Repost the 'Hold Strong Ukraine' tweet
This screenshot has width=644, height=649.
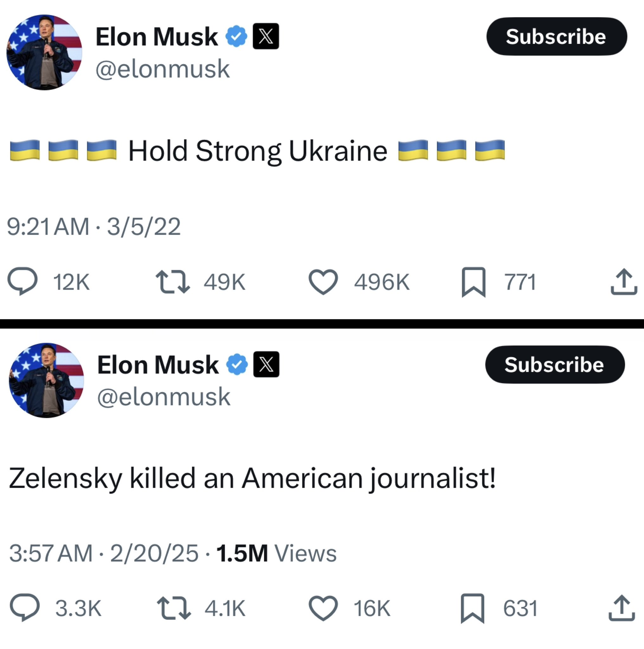pyautogui.click(x=173, y=282)
